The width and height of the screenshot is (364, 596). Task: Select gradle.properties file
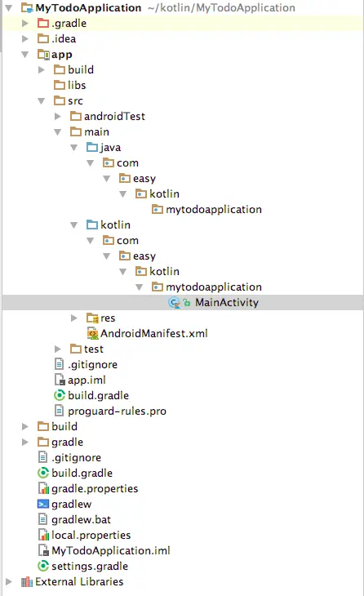tap(95, 488)
